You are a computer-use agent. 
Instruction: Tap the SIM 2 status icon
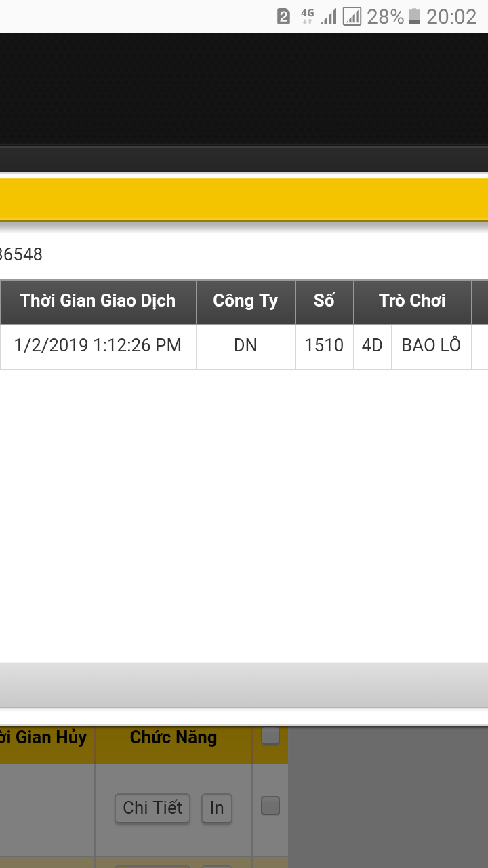point(284,16)
